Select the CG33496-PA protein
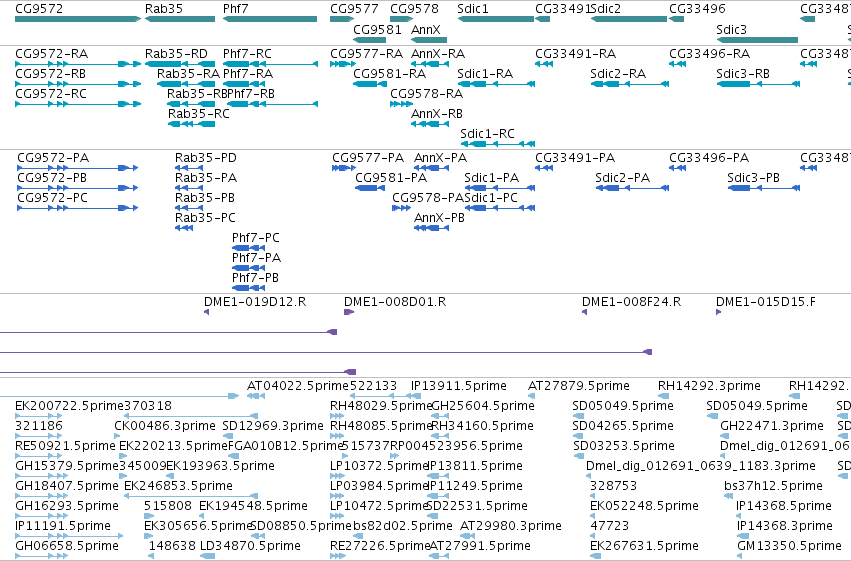Image resolution: width=851 pixels, height=561 pixels. [x=677, y=168]
